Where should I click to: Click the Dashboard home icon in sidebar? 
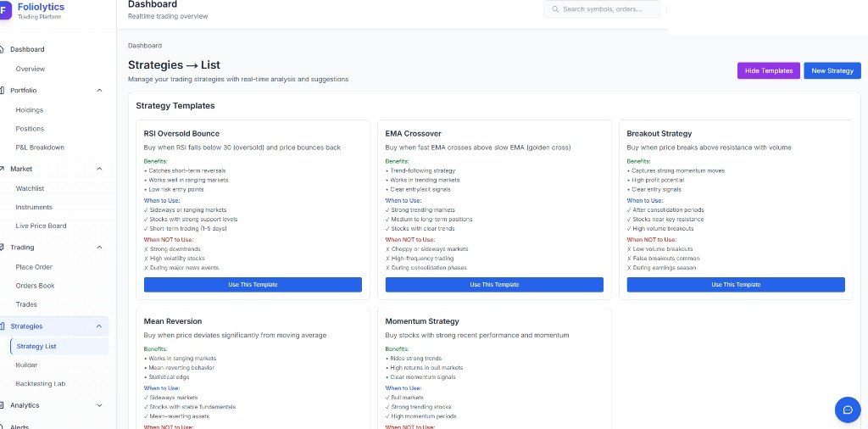(x=2, y=49)
